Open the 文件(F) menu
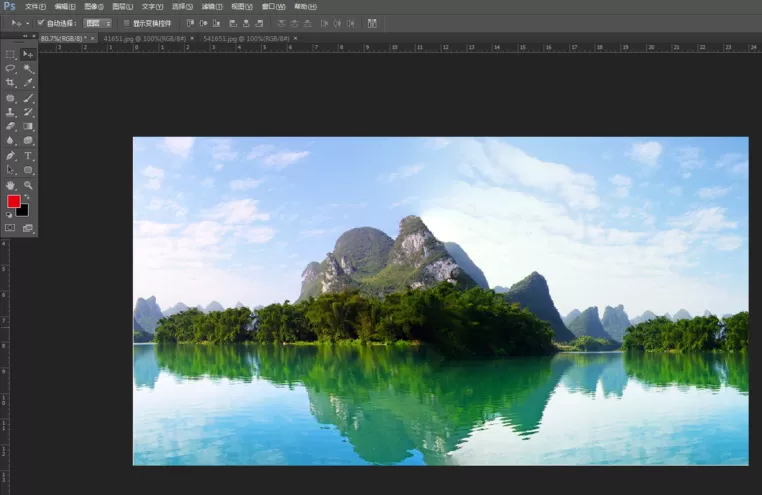Image resolution: width=762 pixels, height=495 pixels. (35, 7)
